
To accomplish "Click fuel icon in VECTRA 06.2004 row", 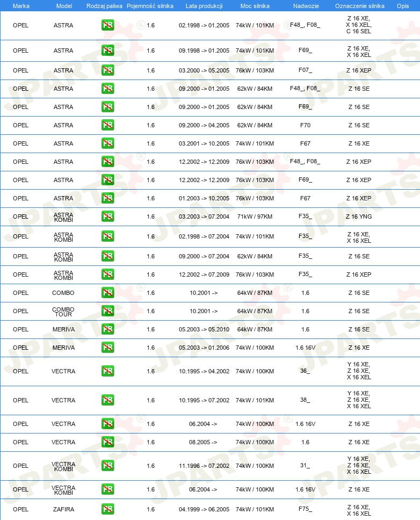I will 108,423.
